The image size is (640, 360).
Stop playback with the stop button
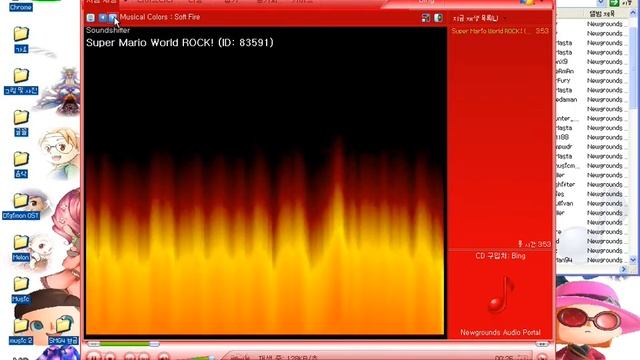pos(110,357)
